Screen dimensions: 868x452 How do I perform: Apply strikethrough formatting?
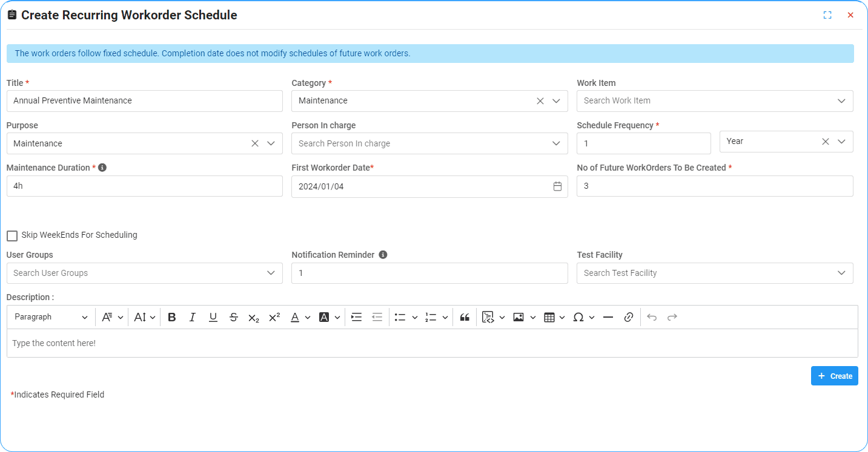234,317
